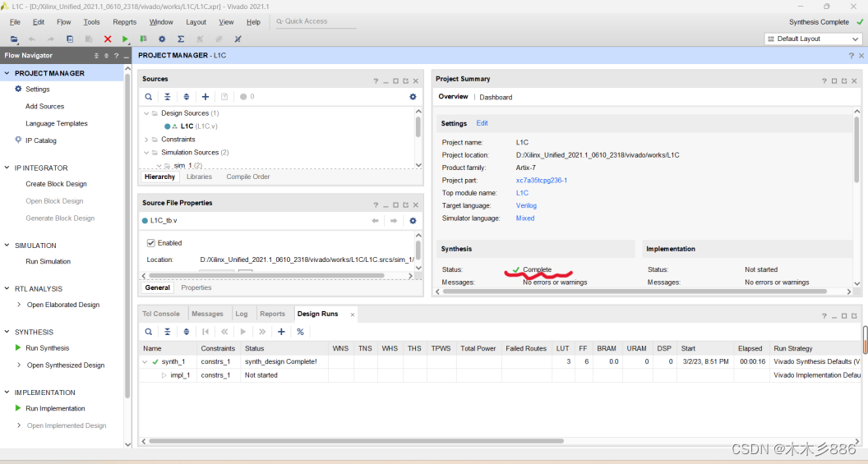Expand the Constraints tree node
The height and width of the screenshot is (464, 868).
pos(146,140)
